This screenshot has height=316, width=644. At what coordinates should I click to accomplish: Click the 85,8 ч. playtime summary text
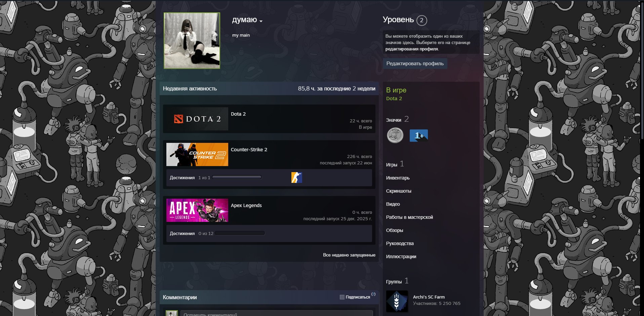click(x=336, y=88)
